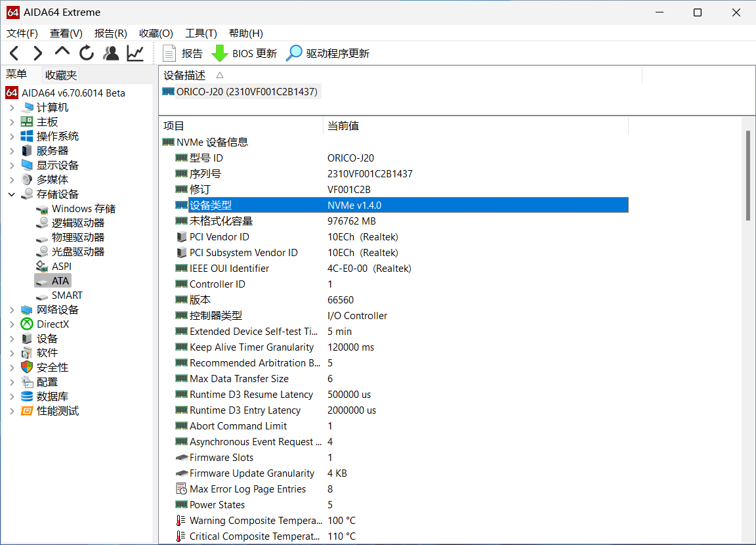Click the 性能测试 benchmark icon

27,411
